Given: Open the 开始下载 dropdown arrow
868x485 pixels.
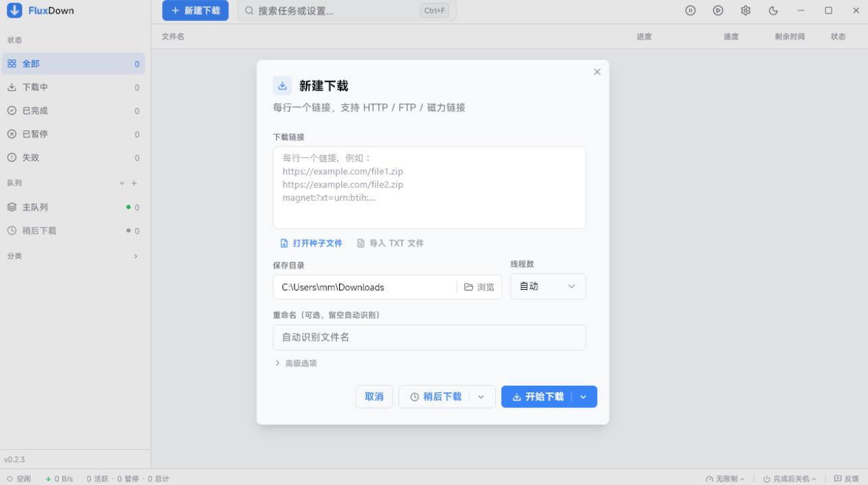Looking at the screenshot, I should [584, 397].
